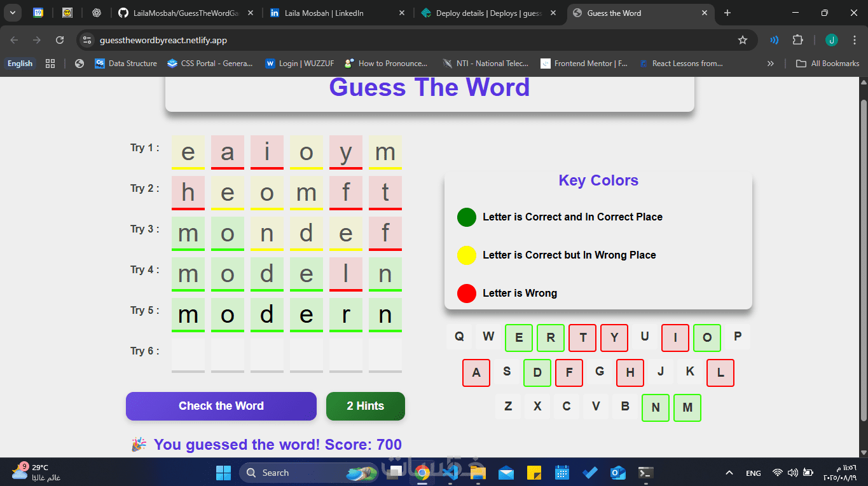868x486 pixels.
Task: Click the 2 Hints button
Action: 366,406
